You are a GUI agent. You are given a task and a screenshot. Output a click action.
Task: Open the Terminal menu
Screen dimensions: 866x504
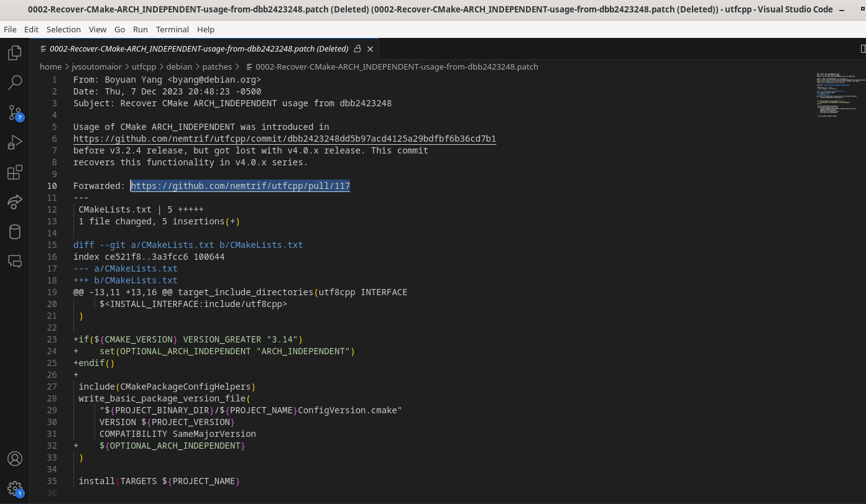pos(172,29)
